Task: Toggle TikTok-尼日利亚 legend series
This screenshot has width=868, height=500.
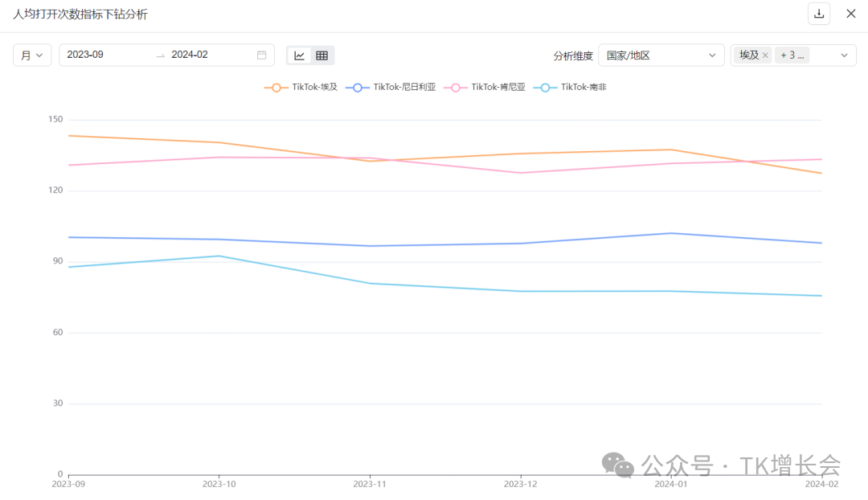Action: pyautogui.click(x=391, y=87)
